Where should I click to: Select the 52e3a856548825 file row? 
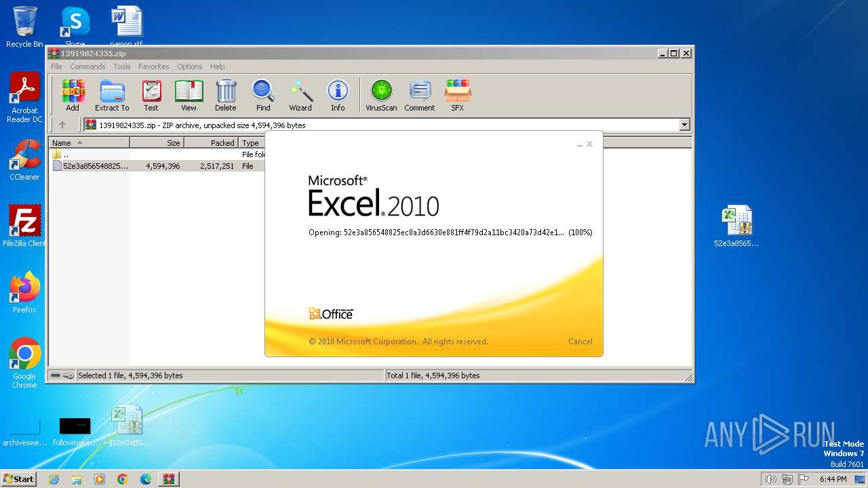point(157,166)
